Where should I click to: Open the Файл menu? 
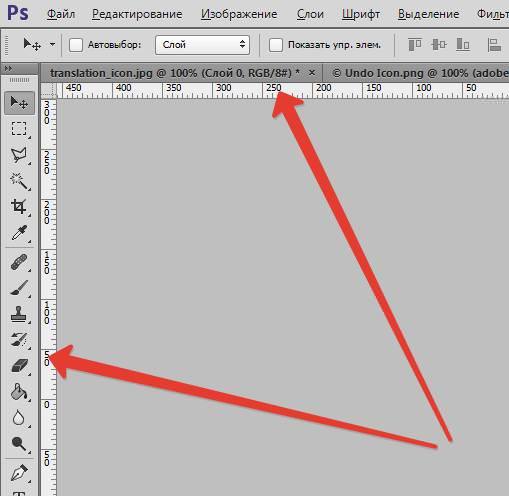(61, 14)
